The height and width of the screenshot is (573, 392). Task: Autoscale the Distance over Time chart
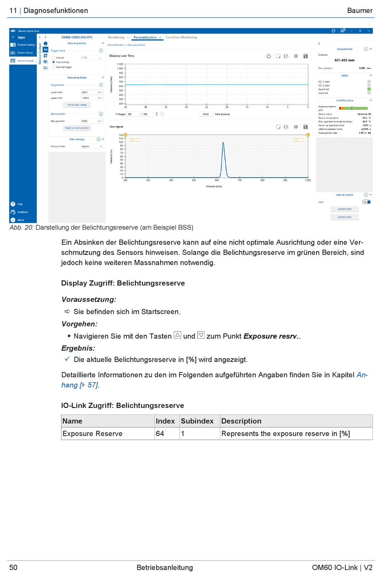coord(286,56)
